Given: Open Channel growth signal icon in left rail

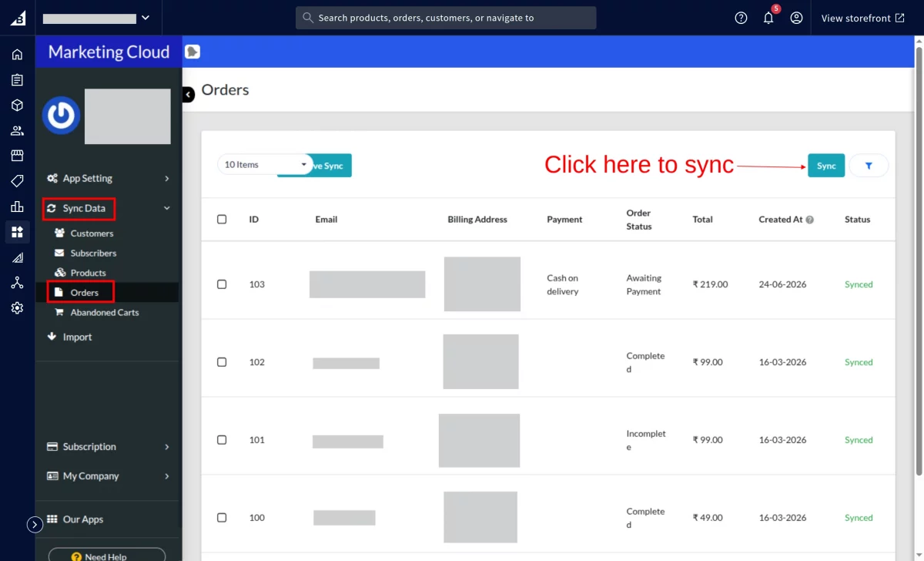Looking at the screenshot, I should tap(17, 257).
